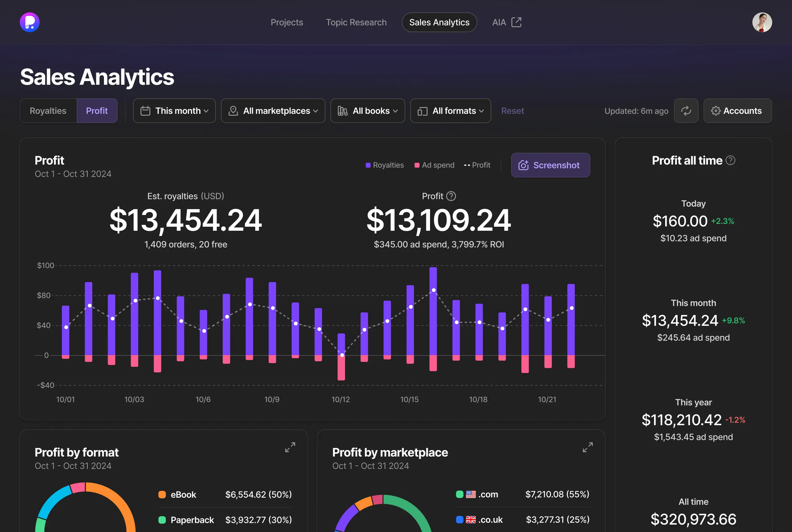The height and width of the screenshot is (532, 792).
Task: Click the books icon in All books filter
Action: click(342, 111)
